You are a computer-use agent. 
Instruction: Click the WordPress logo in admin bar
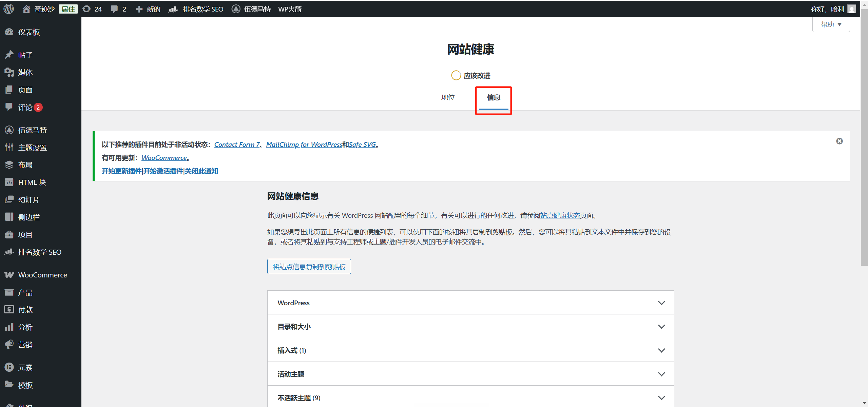click(x=8, y=9)
